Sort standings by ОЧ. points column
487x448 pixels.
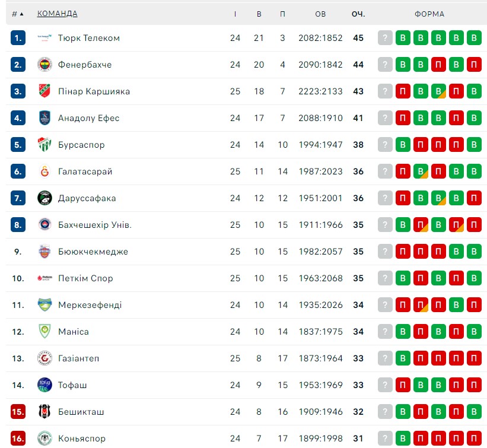(x=358, y=14)
